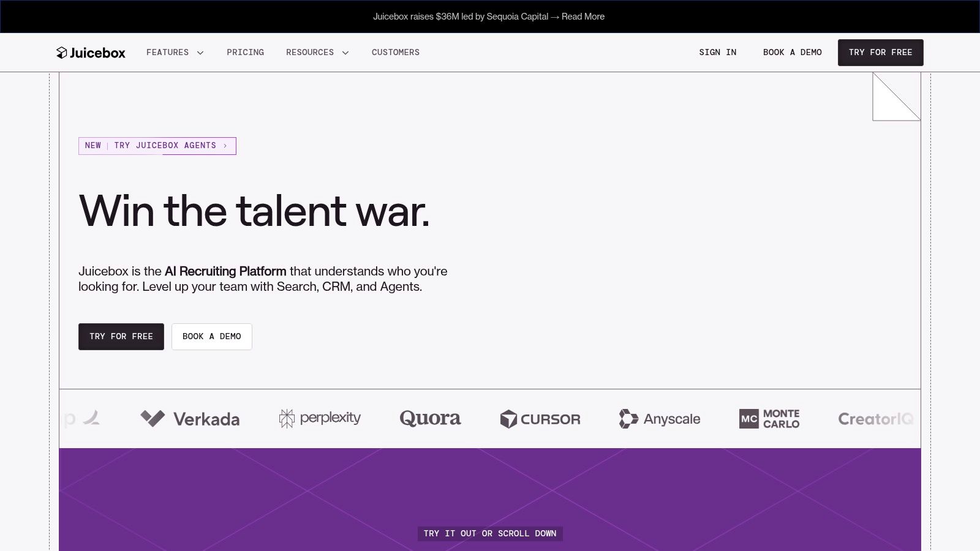The width and height of the screenshot is (980, 551).
Task: Open the Pricing page
Action: [245, 52]
